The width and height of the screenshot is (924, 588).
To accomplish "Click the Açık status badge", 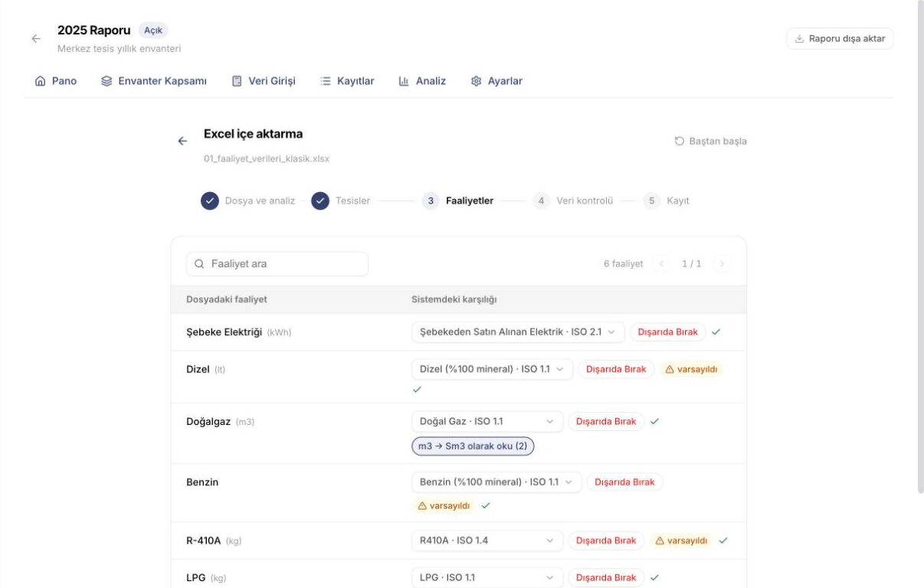I will (x=153, y=31).
